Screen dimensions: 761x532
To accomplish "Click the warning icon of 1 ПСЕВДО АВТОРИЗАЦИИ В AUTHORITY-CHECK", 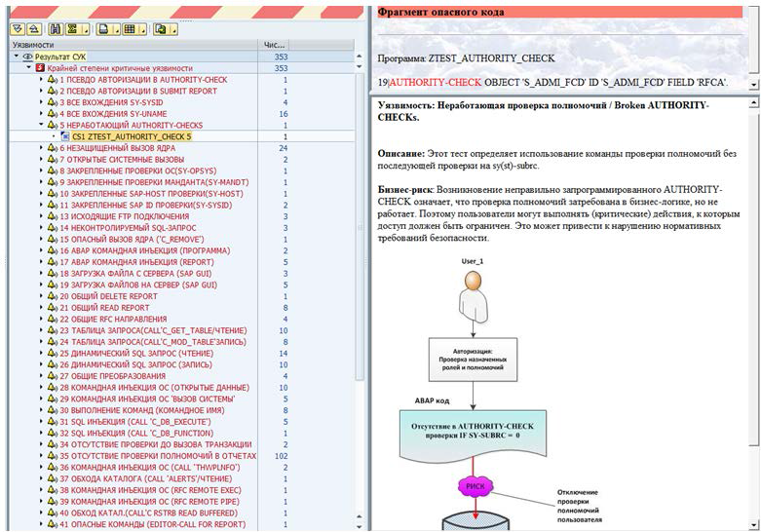I will pyautogui.click(x=53, y=79).
